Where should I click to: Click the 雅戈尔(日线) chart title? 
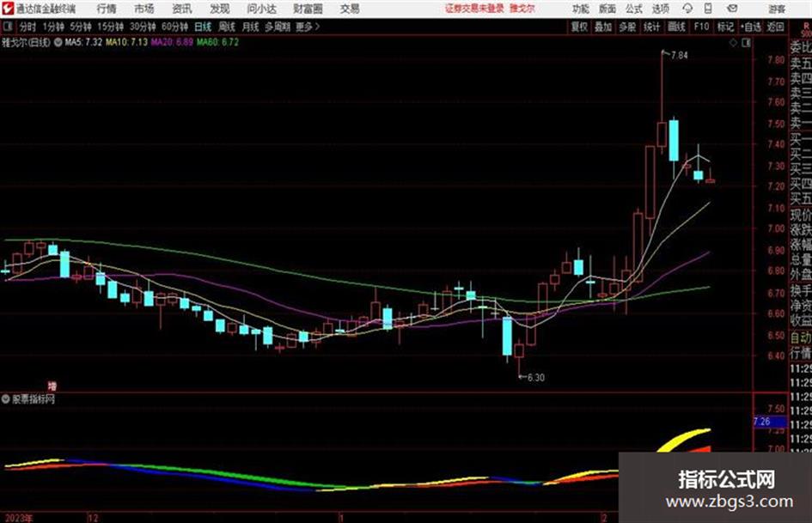point(26,42)
